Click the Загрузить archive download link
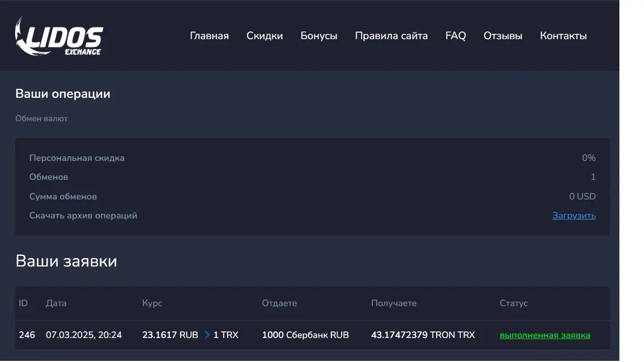Screen dimensions: 644x362 click(574, 216)
